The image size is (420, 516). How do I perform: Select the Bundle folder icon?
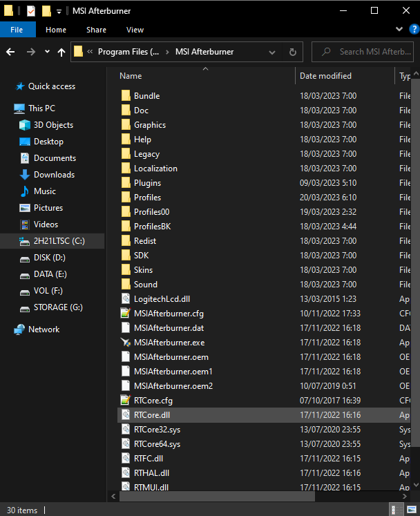click(x=126, y=96)
